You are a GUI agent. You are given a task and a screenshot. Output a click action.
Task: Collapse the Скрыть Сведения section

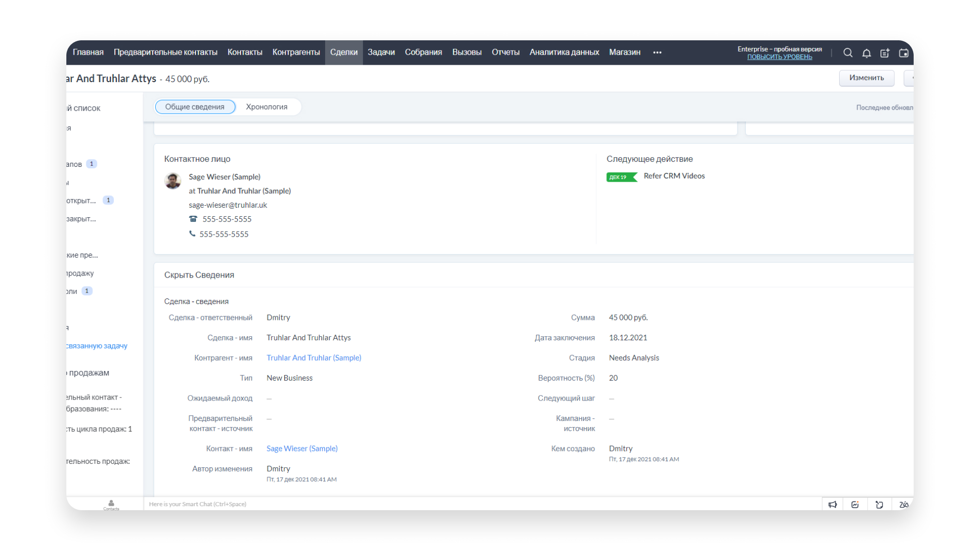(x=199, y=275)
